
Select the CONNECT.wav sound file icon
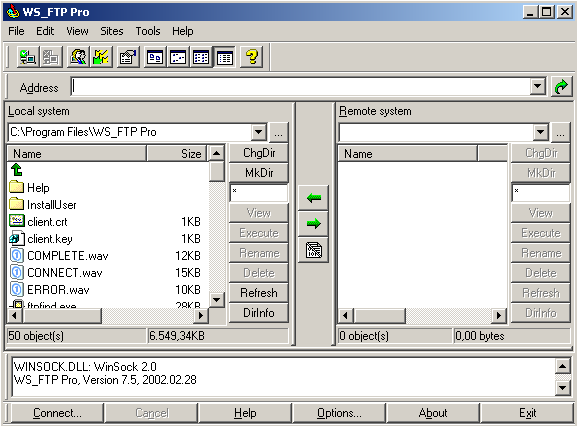click(17, 272)
